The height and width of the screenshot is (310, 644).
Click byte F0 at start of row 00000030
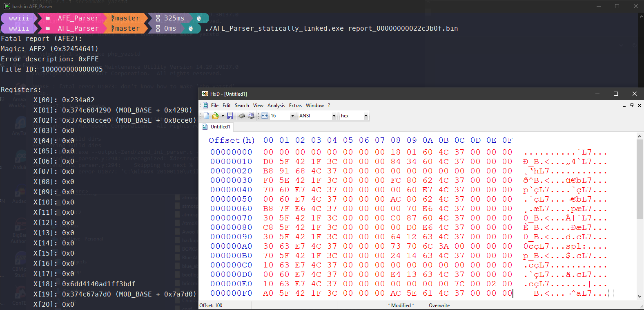[268, 180]
